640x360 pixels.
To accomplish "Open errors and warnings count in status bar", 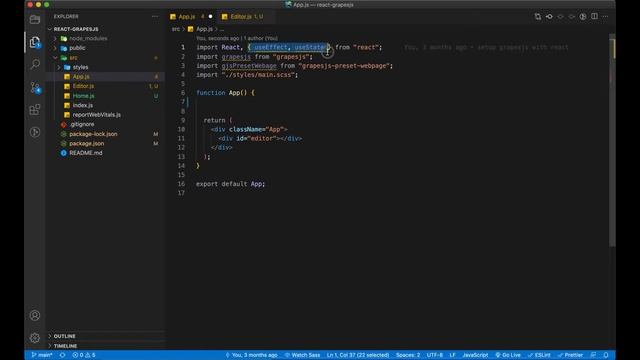I will pyautogui.click(x=84, y=355).
